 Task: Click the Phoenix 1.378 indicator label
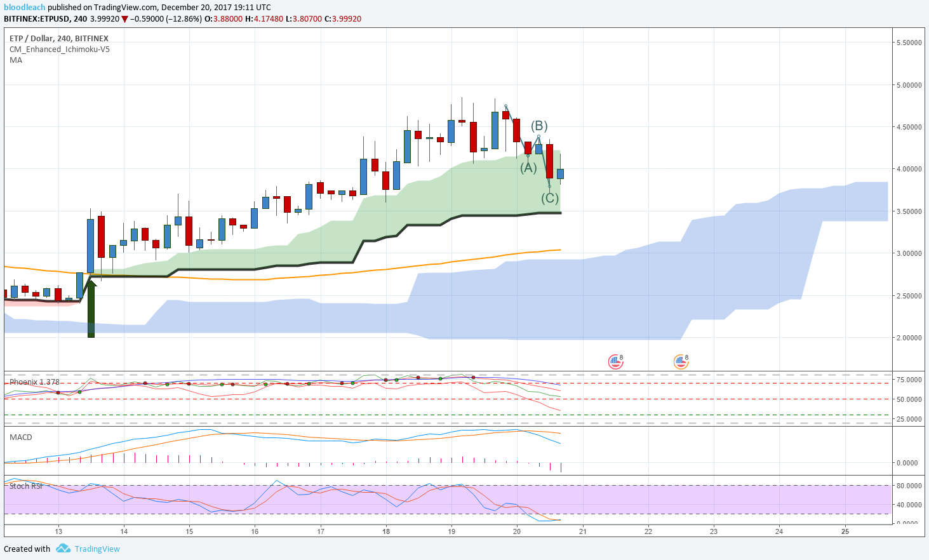point(34,382)
